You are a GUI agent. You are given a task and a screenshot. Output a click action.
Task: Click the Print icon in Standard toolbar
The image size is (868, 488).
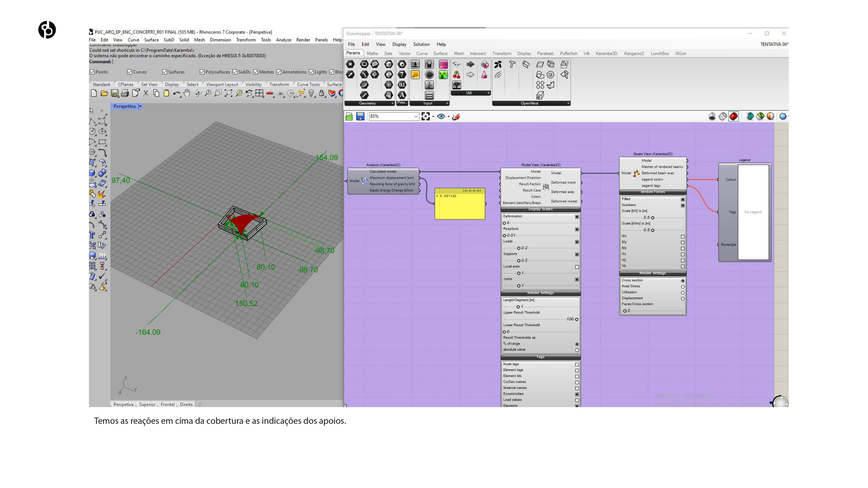pos(125,93)
